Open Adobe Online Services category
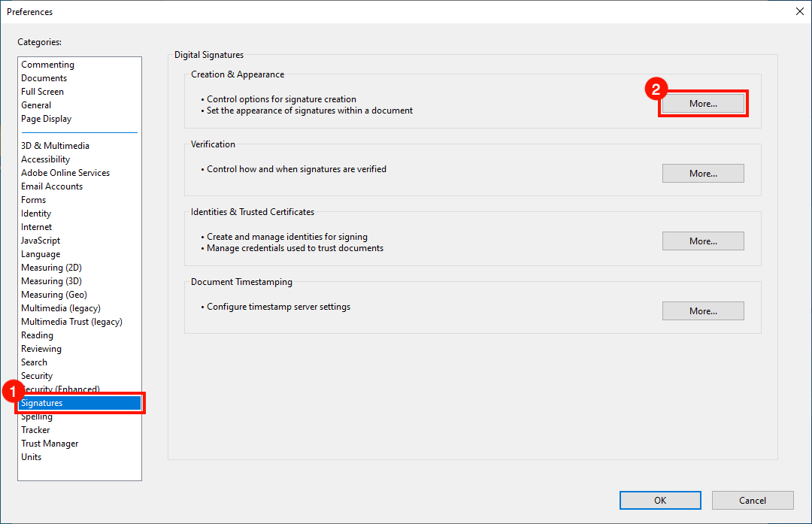Image resolution: width=812 pixels, height=524 pixels. (x=65, y=173)
